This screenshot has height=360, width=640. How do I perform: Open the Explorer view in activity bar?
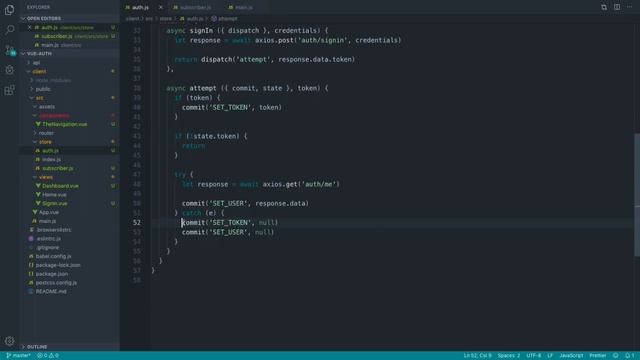[x=9, y=9]
